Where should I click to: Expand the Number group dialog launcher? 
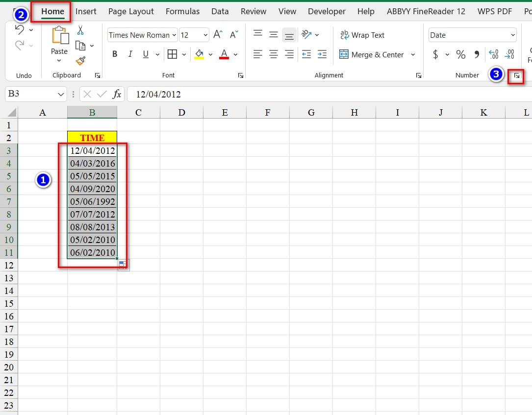(x=516, y=76)
